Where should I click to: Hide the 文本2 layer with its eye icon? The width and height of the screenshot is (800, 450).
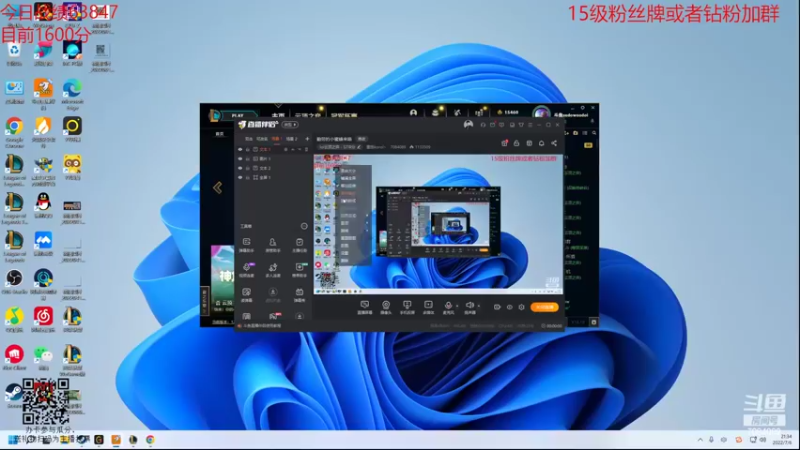[240, 168]
